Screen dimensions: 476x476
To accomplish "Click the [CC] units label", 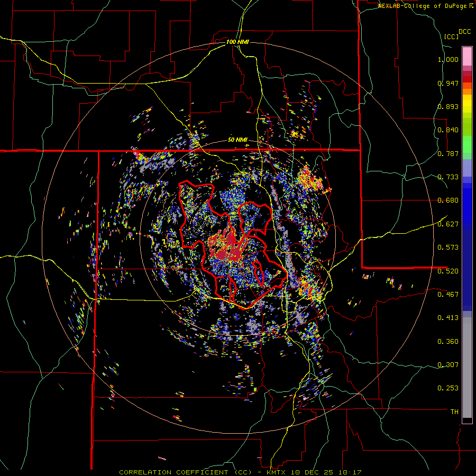I will pos(452,36).
